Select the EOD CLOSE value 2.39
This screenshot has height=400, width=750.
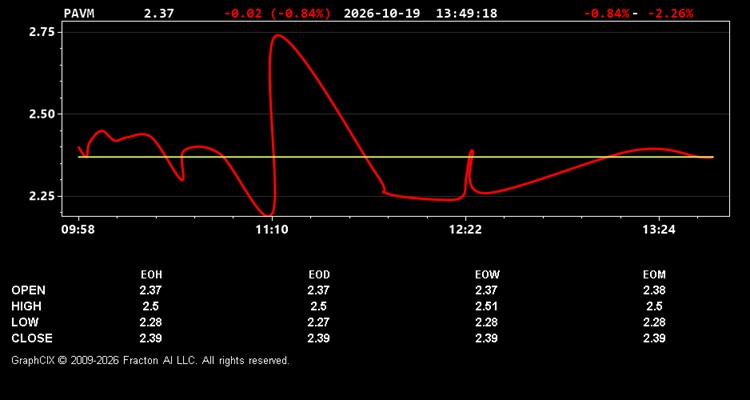click(x=319, y=338)
